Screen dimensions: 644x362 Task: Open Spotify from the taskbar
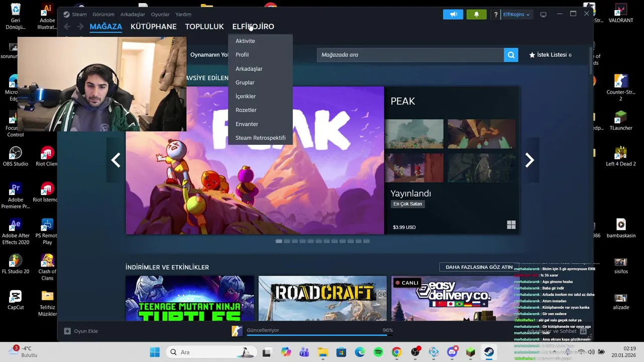[378, 352]
